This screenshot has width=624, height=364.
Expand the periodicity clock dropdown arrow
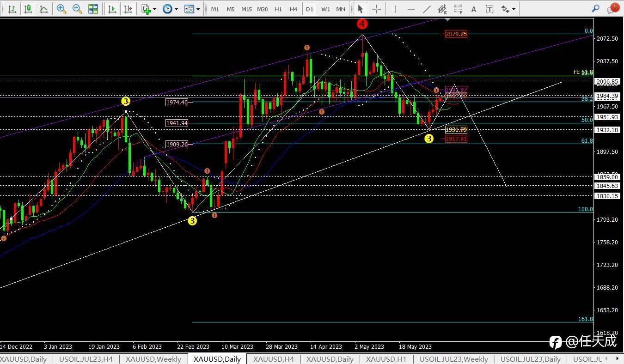pos(176,9)
